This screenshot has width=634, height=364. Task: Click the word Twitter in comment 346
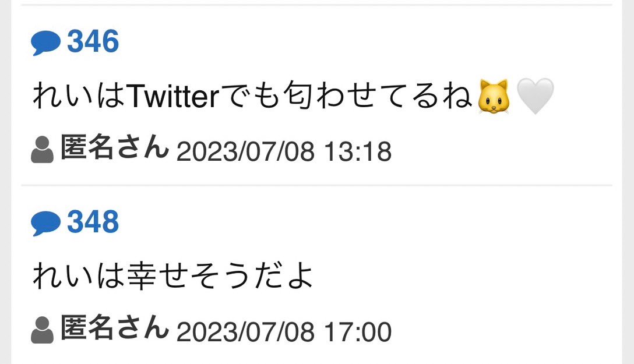pyautogui.click(x=173, y=96)
